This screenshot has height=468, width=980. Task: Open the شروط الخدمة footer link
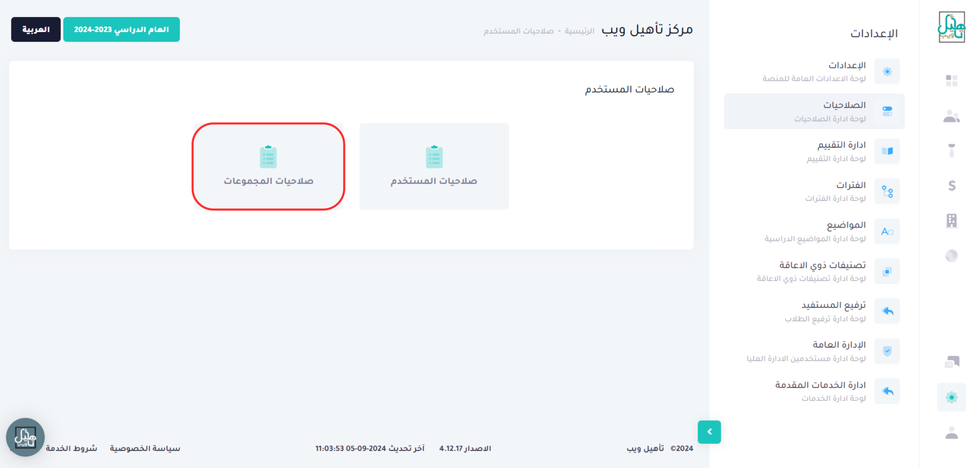point(72,448)
